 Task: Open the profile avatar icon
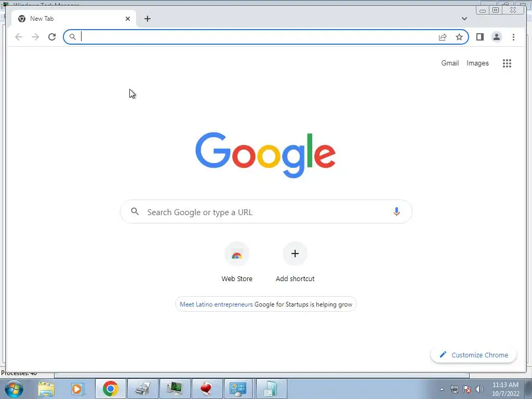pos(496,37)
